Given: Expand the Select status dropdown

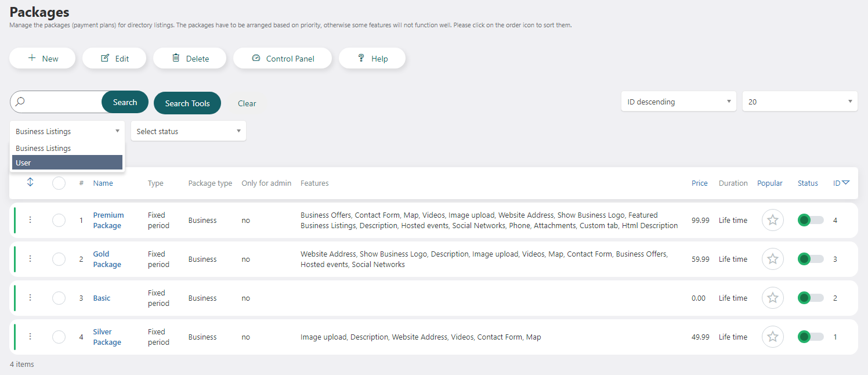Looking at the screenshot, I should tap(188, 131).
